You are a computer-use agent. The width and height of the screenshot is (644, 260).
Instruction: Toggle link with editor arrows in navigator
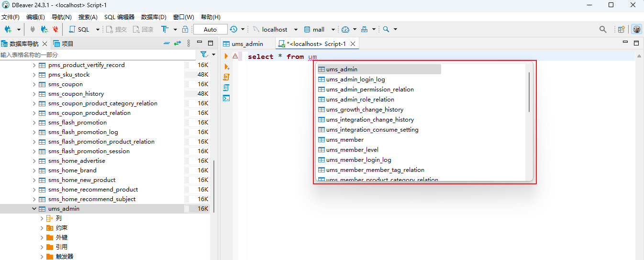pos(178,44)
